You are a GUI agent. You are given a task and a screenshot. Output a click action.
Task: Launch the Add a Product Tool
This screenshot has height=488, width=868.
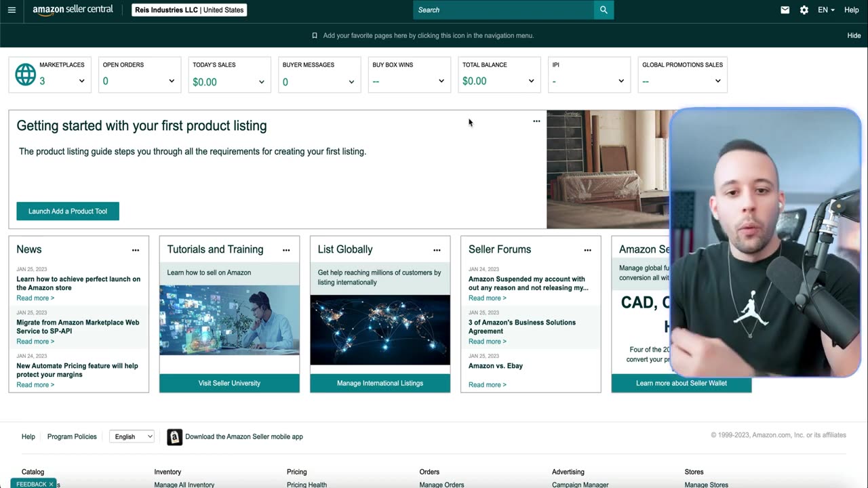point(68,211)
